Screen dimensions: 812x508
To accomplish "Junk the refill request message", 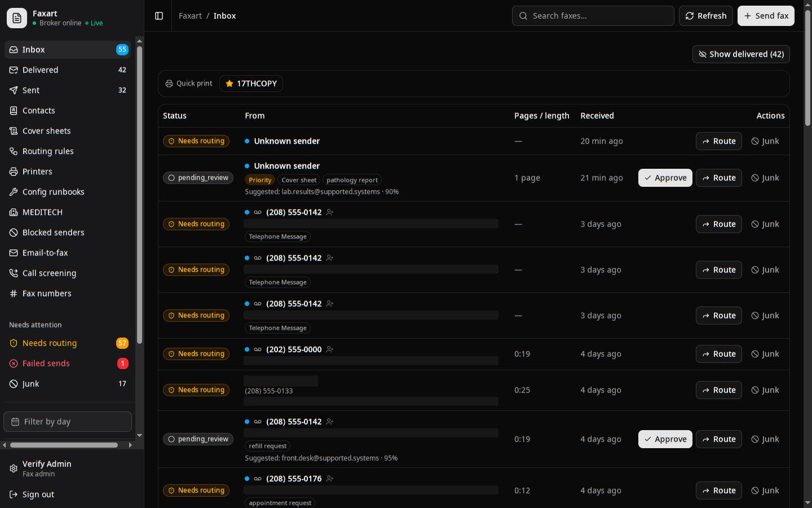I will (765, 439).
